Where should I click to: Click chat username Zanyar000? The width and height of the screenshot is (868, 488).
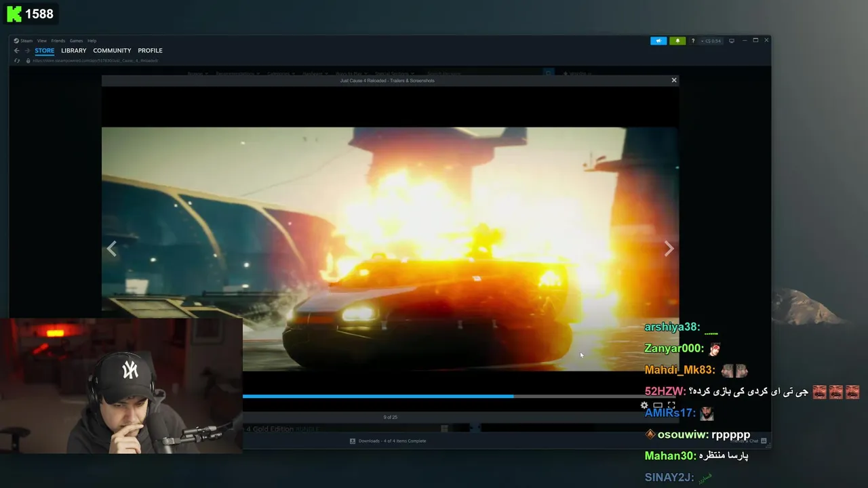click(x=674, y=348)
